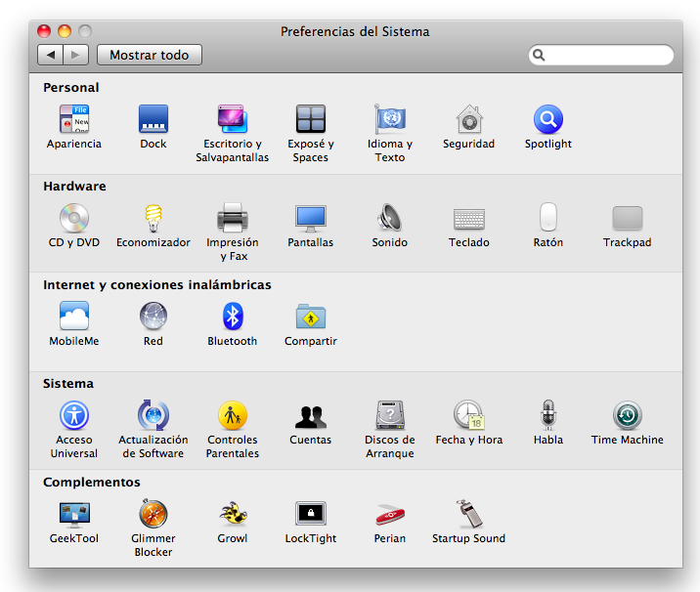The height and width of the screenshot is (592, 700).
Task: Click the magnifying glass in search field
Action: [539, 55]
